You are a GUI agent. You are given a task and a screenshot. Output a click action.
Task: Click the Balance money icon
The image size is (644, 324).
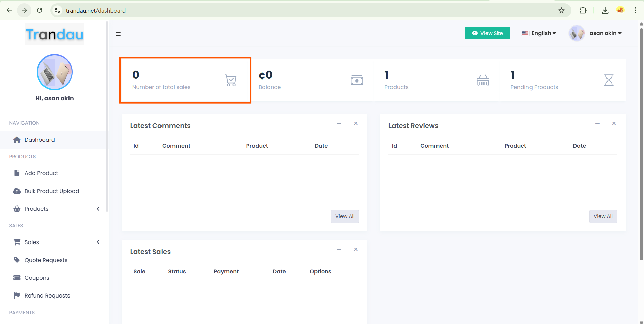(x=357, y=80)
